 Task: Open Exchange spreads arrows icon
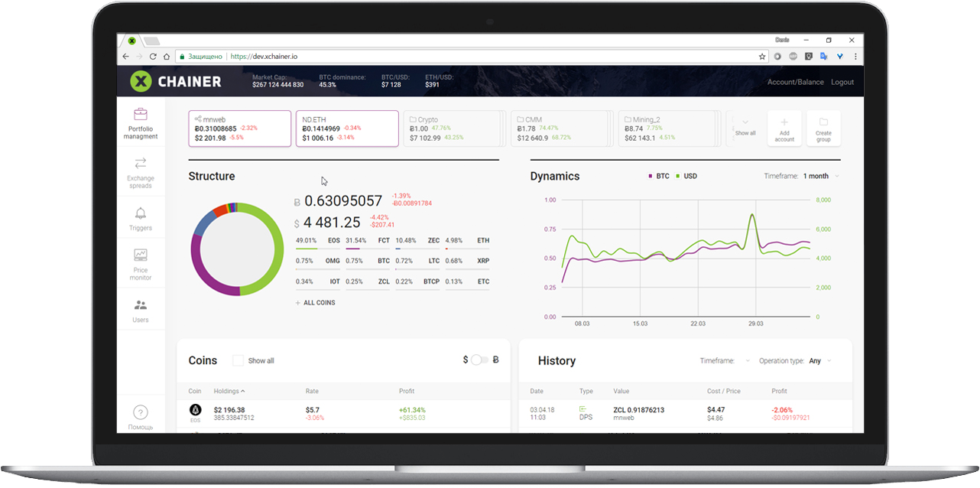pyautogui.click(x=141, y=163)
